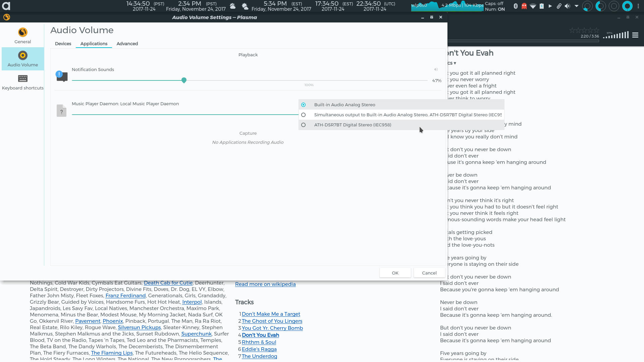Open the Silversun Pickups artist link

click(x=139, y=327)
